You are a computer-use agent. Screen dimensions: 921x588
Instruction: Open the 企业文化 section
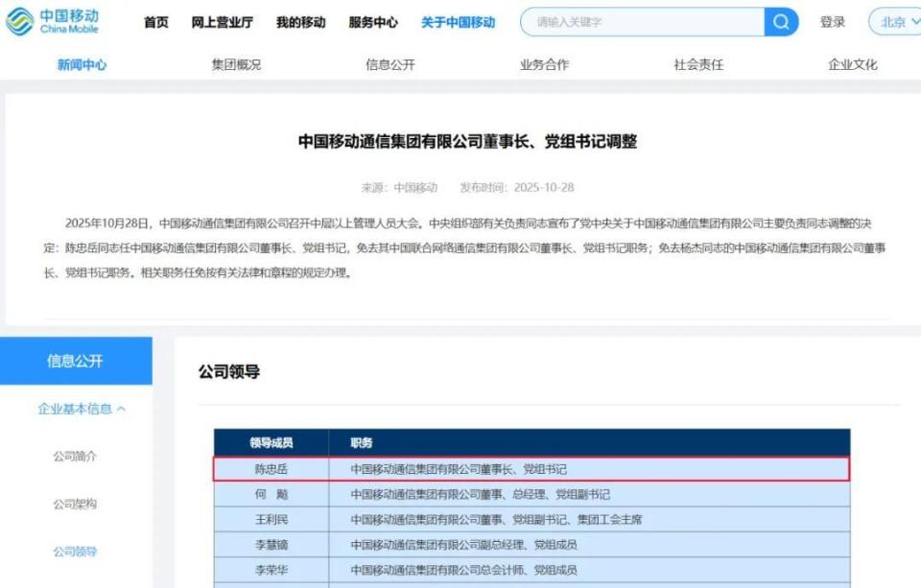tap(852, 64)
